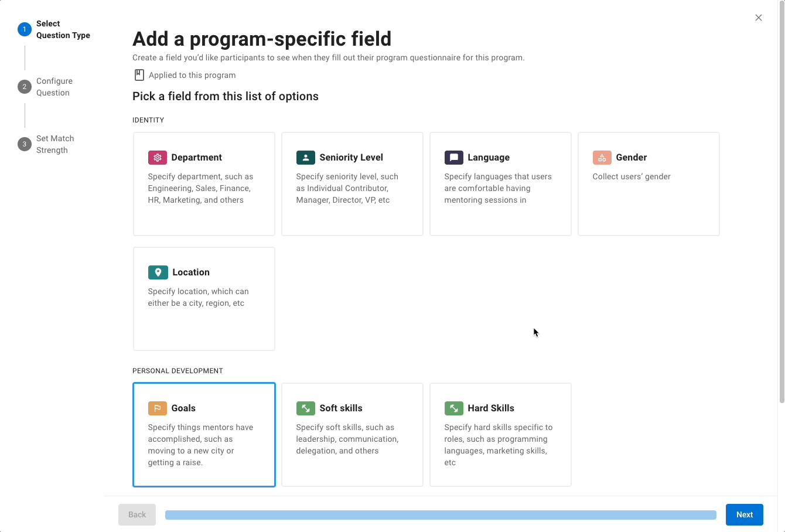
Task: Click the blue progress bar
Action: 441,515
